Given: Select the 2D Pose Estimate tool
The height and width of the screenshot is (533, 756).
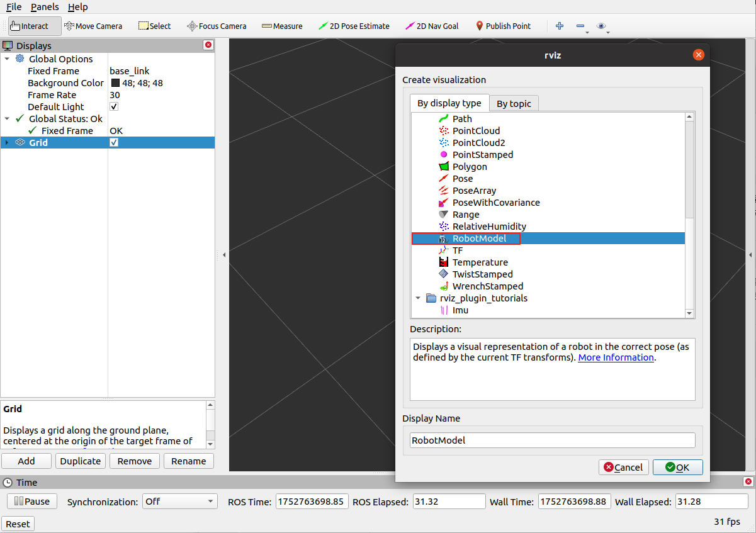Looking at the screenshot, I should [354, 26].
